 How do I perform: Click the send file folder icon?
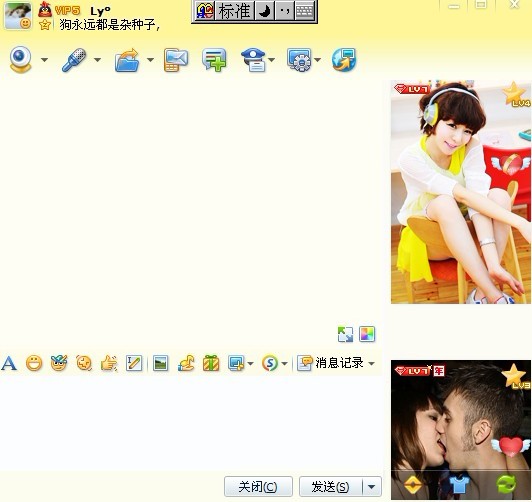[x=127, y=60]
